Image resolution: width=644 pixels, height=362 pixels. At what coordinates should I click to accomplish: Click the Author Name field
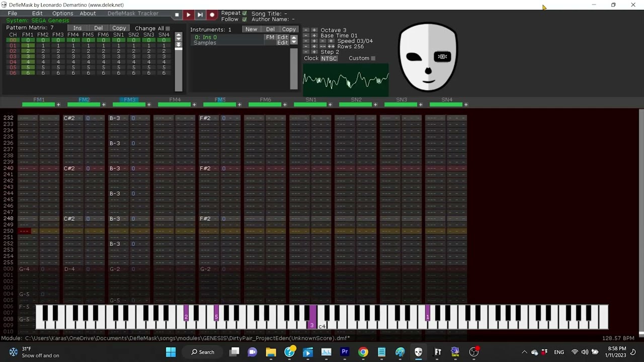coord(273,19)
